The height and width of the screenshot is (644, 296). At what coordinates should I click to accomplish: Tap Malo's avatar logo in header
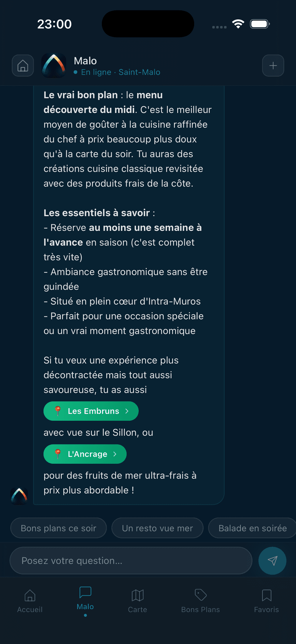[54, 66]
